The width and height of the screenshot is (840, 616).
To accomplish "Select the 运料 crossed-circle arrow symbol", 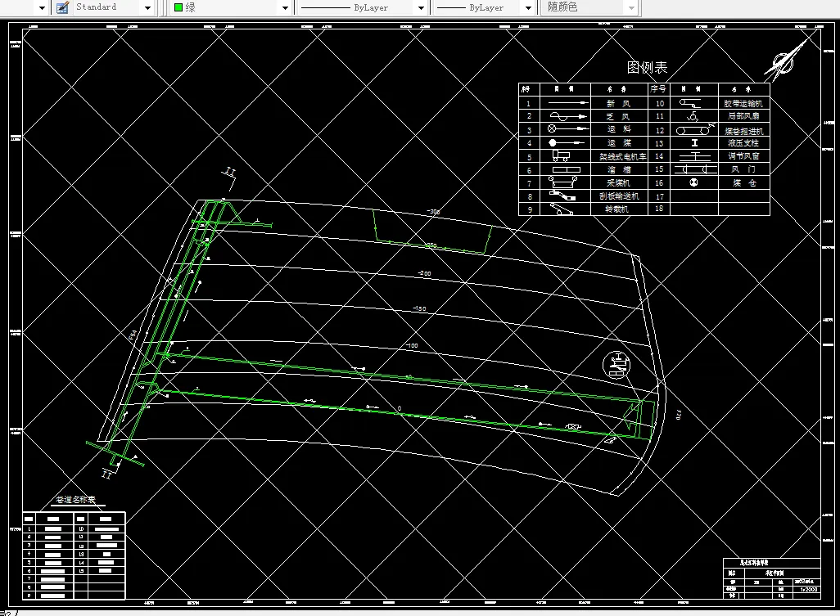I will pyautogui.click(x=567, y=128).
